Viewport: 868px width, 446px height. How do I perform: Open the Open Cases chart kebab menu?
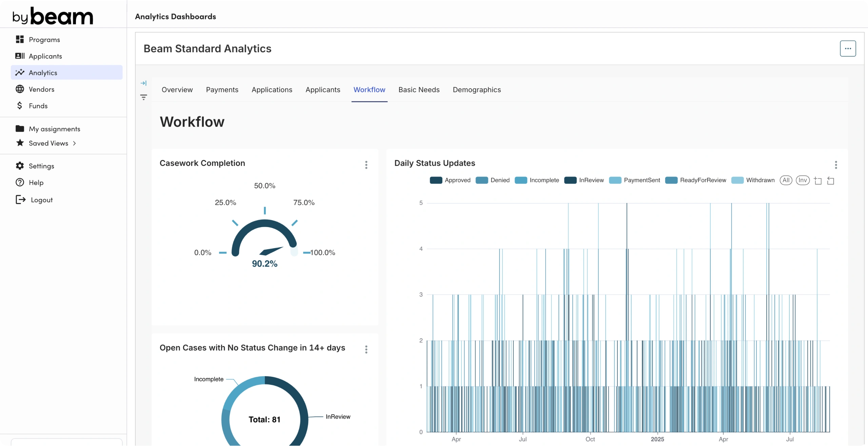coord(366,350)
